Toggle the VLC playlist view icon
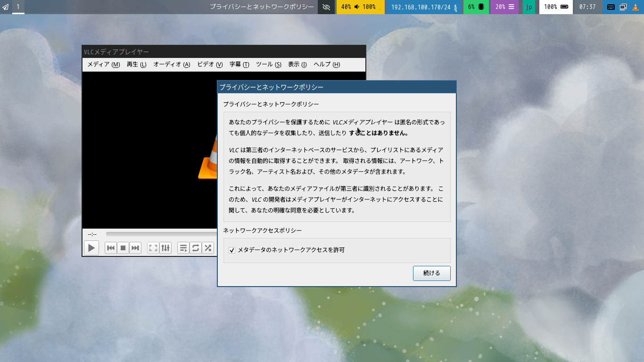 tap(183, 248)
